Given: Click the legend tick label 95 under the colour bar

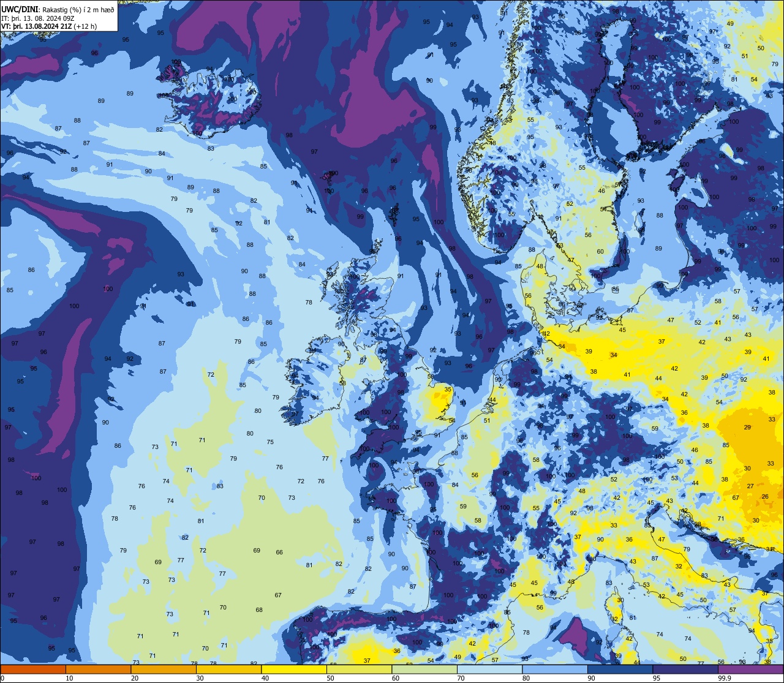Looking at the screenshot, I should tap(657, 678).
